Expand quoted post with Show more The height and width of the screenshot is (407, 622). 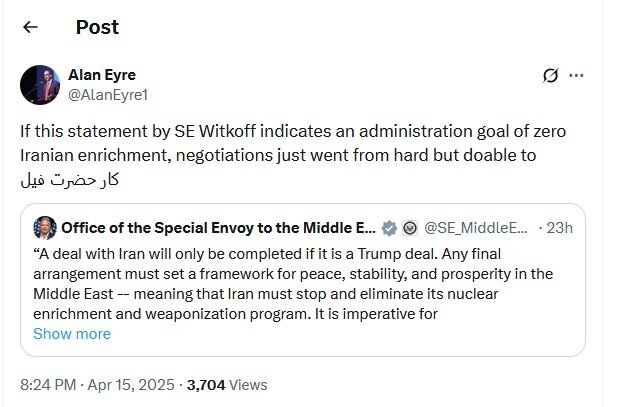pos(72,334)
